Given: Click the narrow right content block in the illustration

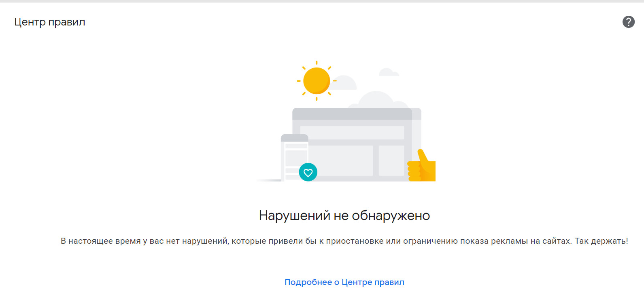Looking at the screenshot, I should tap(391, 160).
